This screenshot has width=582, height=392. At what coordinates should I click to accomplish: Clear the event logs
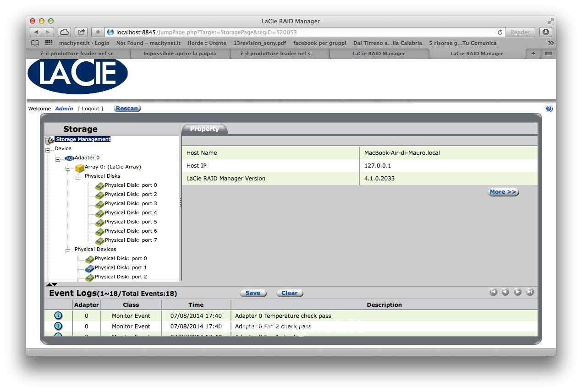pyautogui.click(x=290, y=293)
